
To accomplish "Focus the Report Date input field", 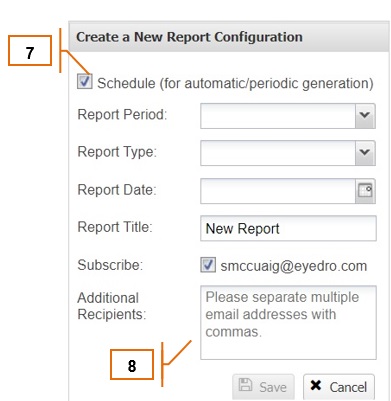I will tap(278, 191).
